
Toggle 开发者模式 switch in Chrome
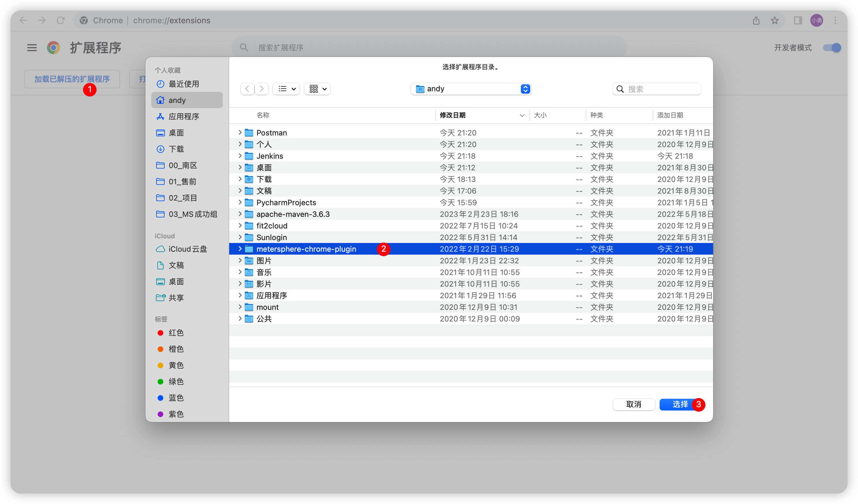tap(832, 48)
